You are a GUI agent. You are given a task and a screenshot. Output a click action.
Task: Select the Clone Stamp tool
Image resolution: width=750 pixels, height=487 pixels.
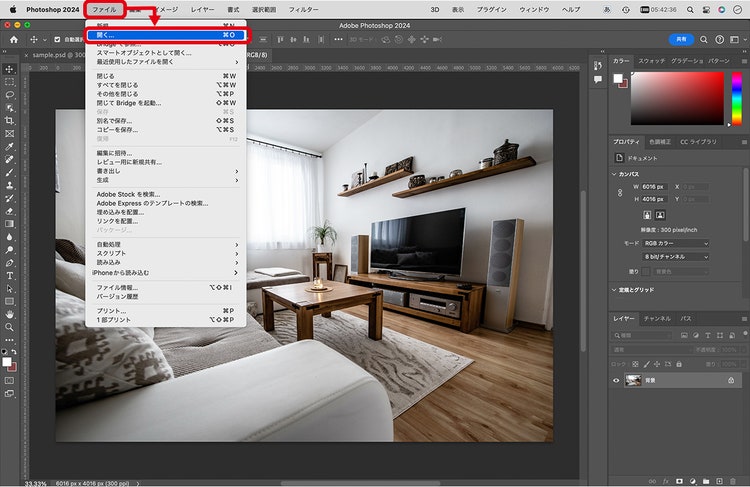pyautogui.click(x=9, y=186)
